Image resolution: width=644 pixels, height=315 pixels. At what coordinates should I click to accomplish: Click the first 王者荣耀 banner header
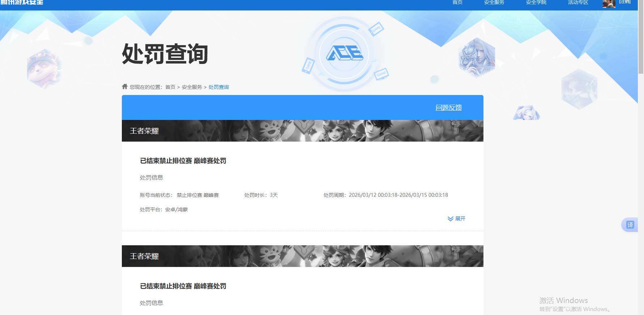click(302, 131)
